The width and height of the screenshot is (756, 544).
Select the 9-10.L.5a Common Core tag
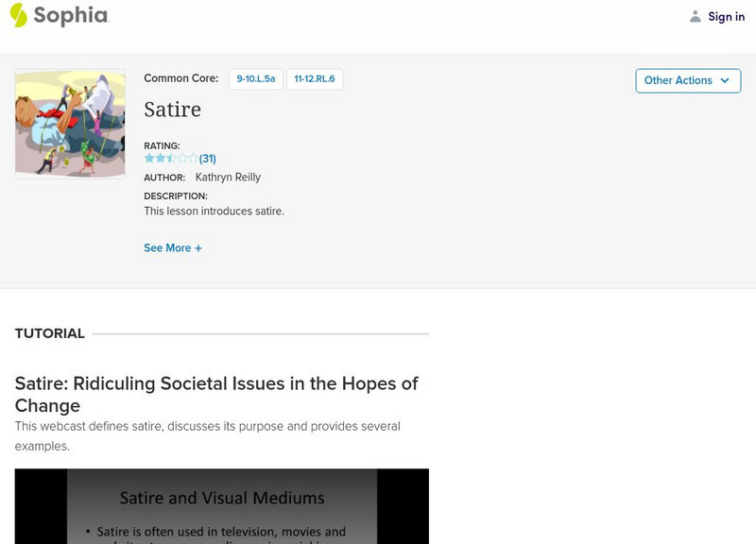[256, 79]
